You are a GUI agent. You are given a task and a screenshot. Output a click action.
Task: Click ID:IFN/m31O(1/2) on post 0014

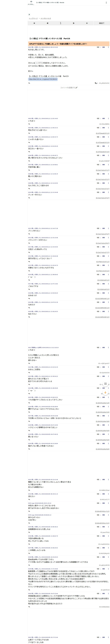point(103,262)
